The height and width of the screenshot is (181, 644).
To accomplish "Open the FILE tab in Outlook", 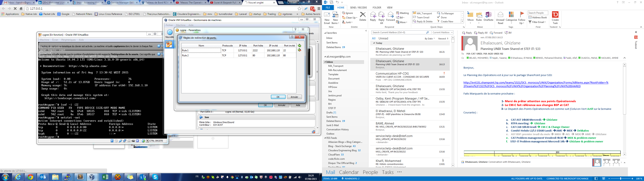I will (328, 7).
